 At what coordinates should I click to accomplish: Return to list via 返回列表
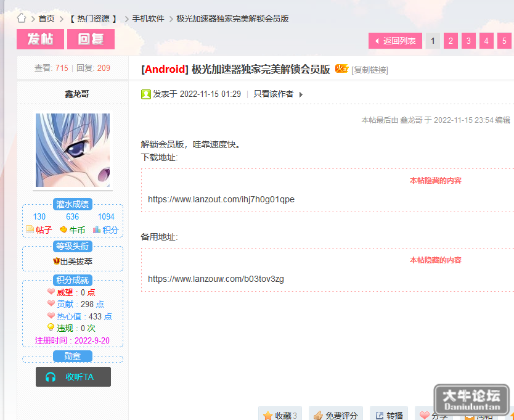point(395,41)
